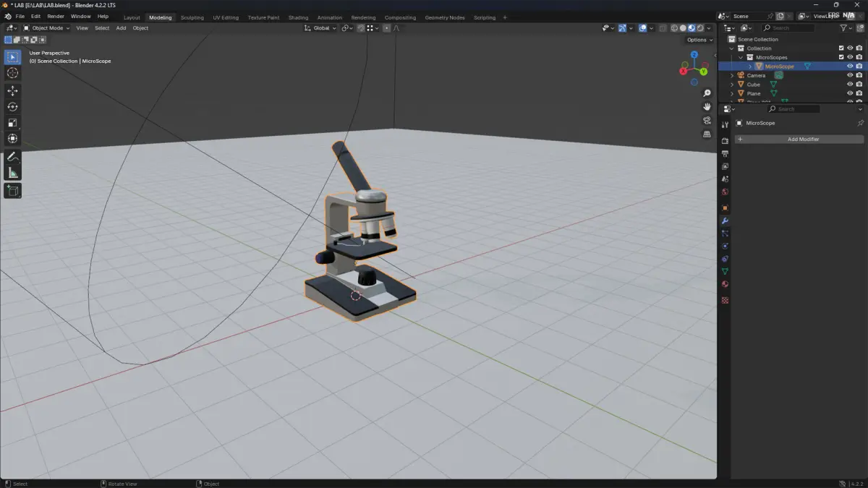868x488 pixels.
Task: Open the Object Mode dropdown
Action: pos(47,28)
